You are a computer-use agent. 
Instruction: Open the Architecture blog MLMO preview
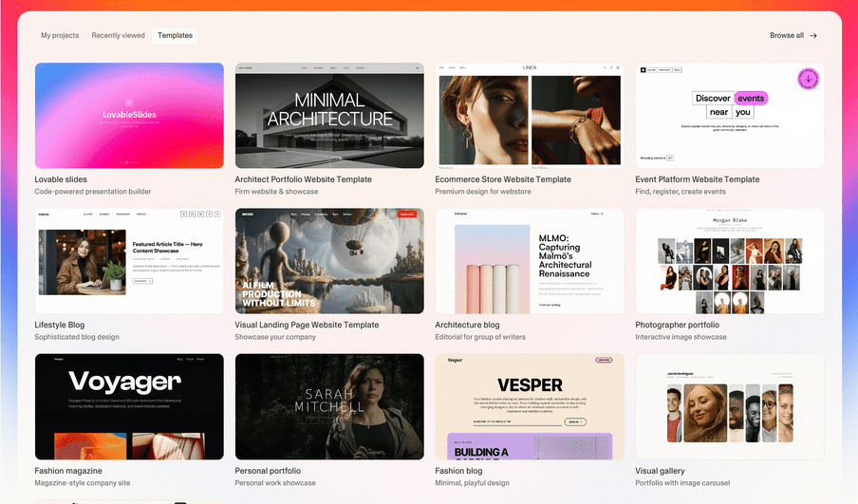(x=530, y=261)
